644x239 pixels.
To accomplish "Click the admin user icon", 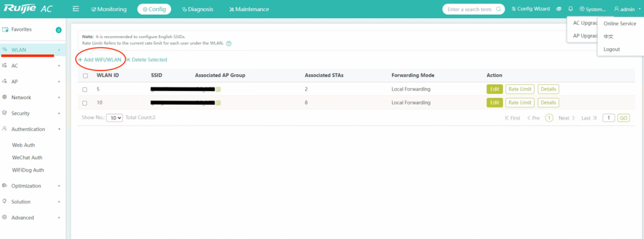I will click(616, 9).
